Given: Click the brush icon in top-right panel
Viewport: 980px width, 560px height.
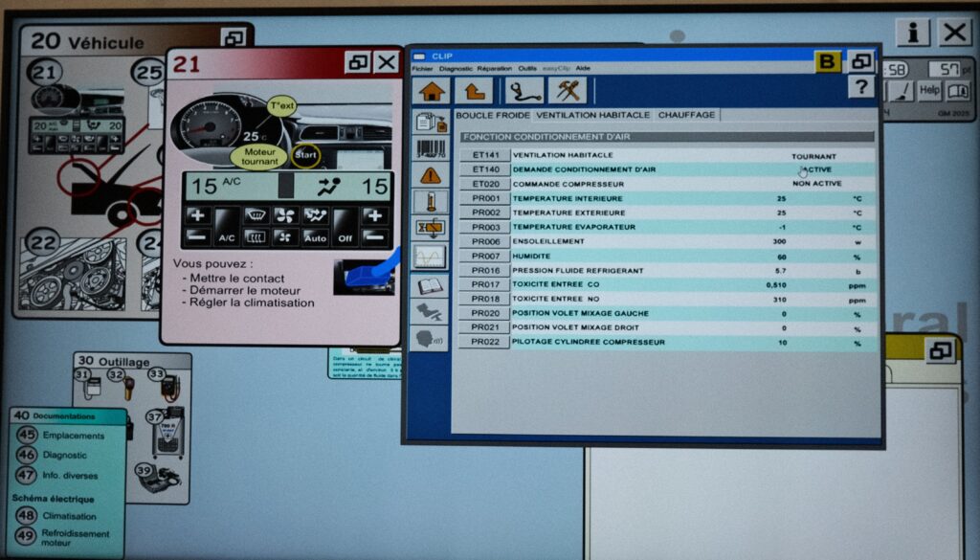Looking at the screenshot, I should tap(901, 91).
